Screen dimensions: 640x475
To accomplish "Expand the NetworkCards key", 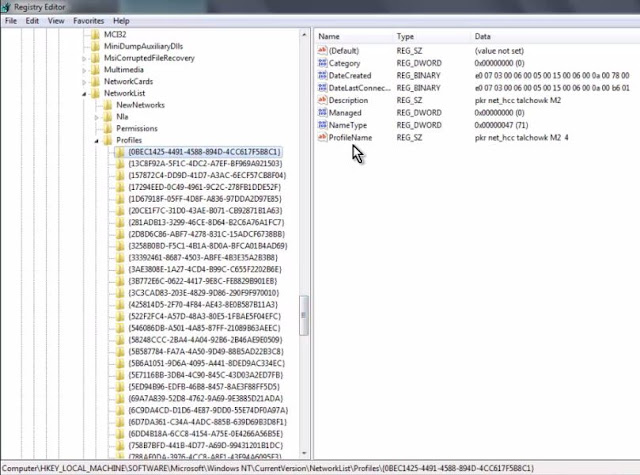I will pos(84,82).
